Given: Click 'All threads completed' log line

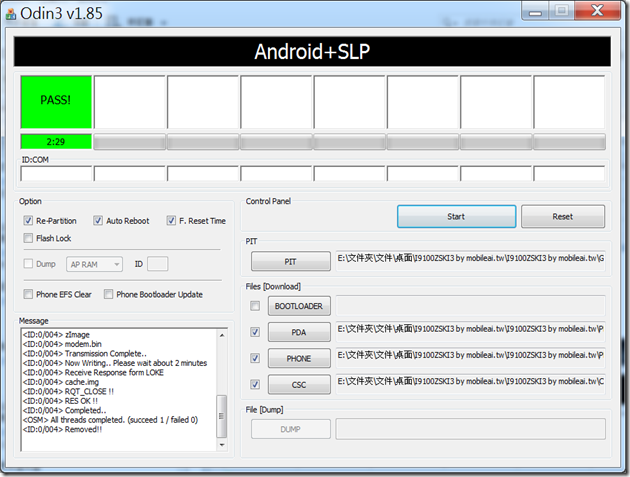Looking at the screenshot, I should (x=110, y=420).
